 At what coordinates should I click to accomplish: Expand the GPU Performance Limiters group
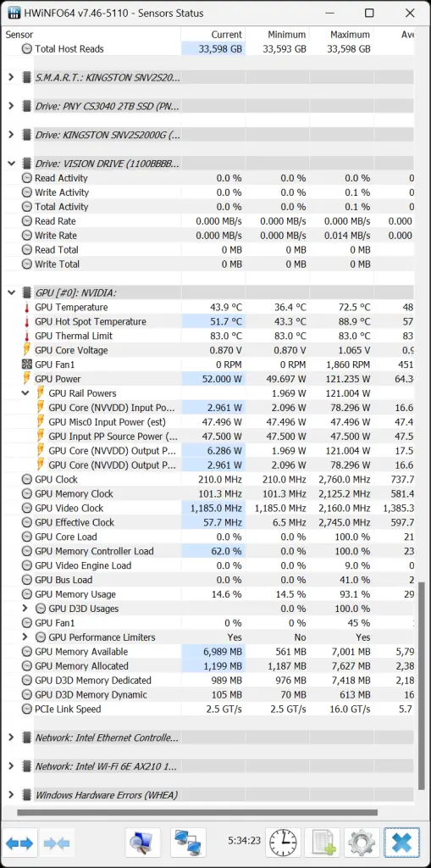tap(25, 637)
